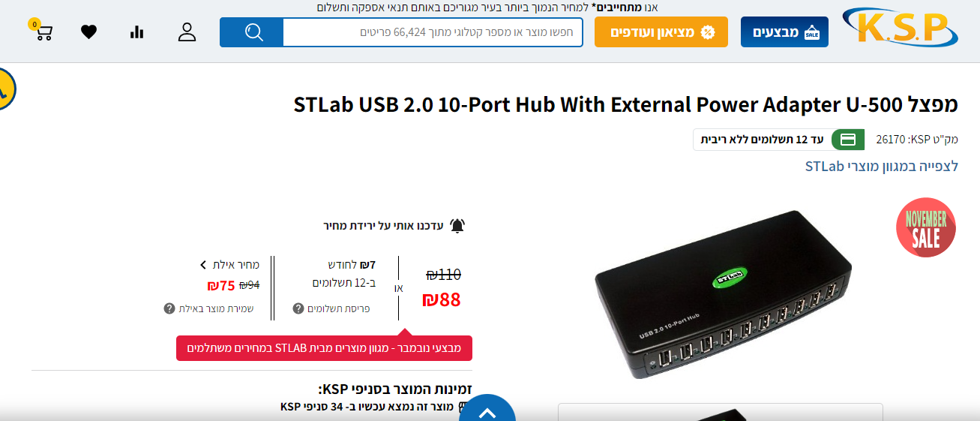980x421 pixels.
Task: Open the favorites heart icon
Action: (x=89, y=32)
